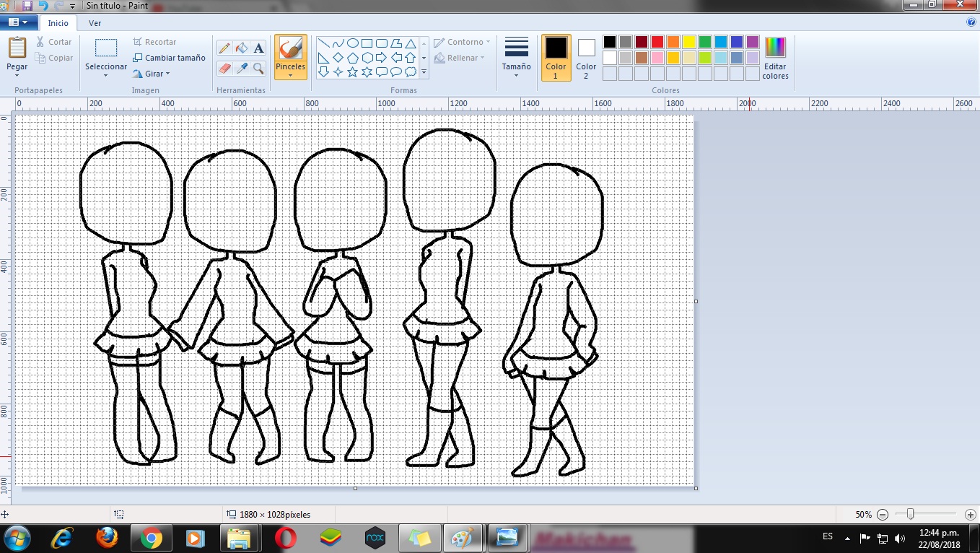This screenshot has height=553, width=980.
Task: Launch Opera from the taskbar
Action: tap(286, 538)
